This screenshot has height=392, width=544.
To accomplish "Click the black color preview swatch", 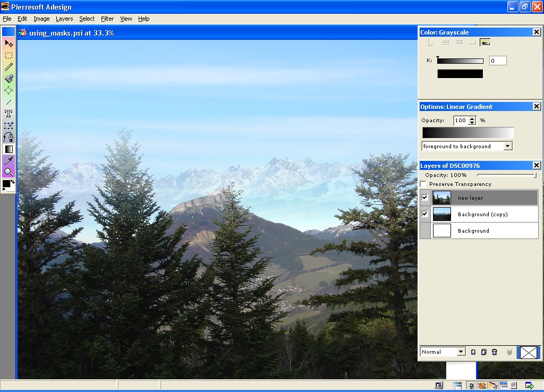I will 460,73.
